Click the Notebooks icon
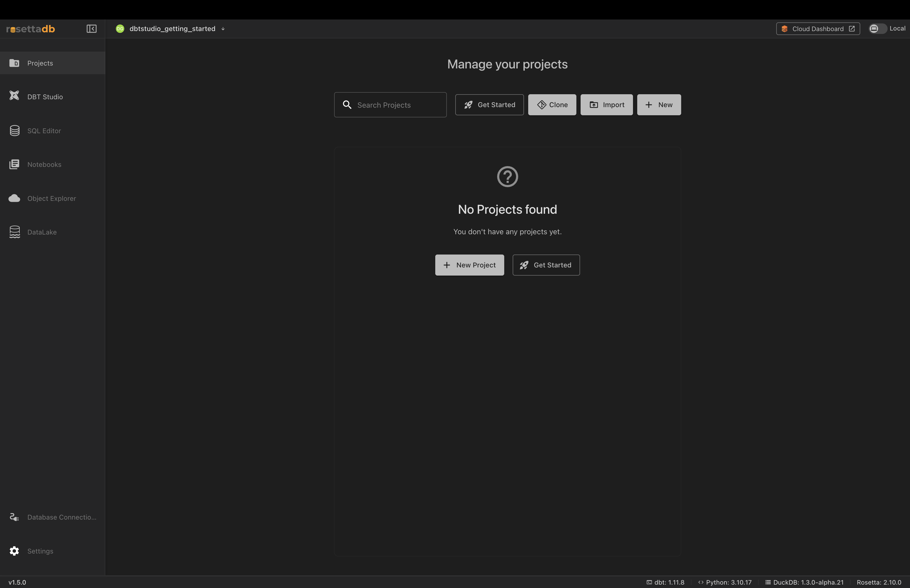This screenshot has height=588, width=910. point(14,164)
